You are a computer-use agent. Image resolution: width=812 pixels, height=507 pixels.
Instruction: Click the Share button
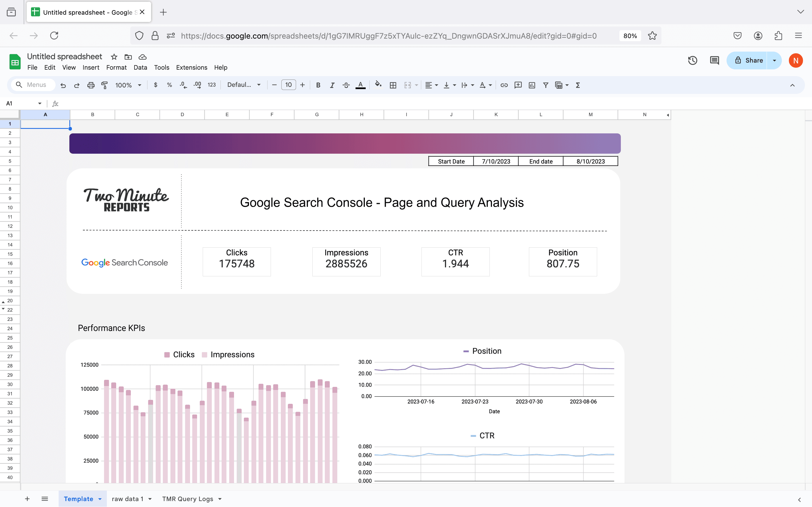tap(749, 61)
